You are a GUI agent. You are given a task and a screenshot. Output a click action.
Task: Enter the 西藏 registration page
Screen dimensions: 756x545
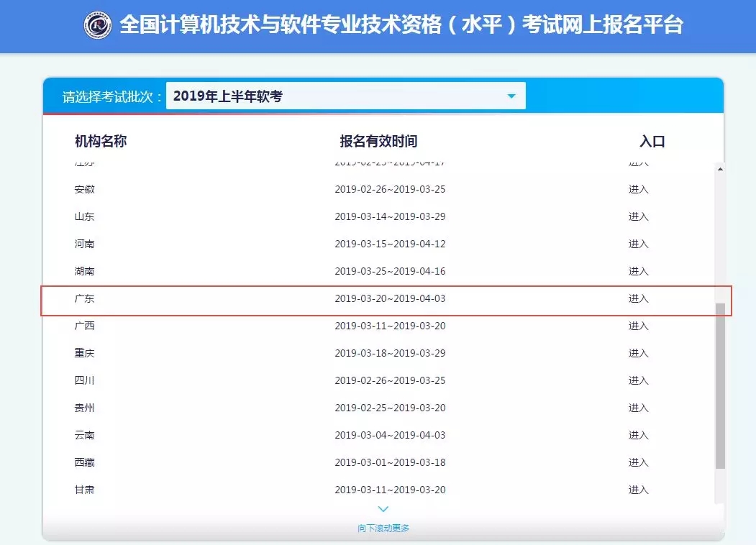coord(638,462)
